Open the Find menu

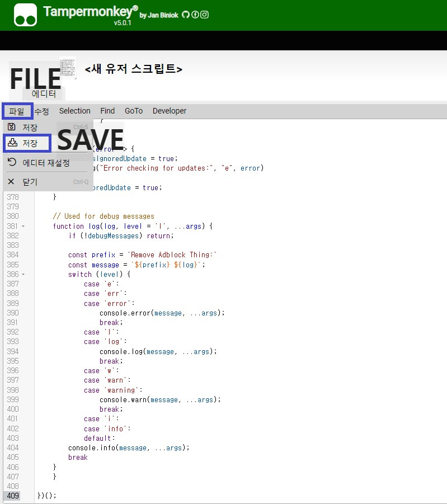[x=107, y=111]
